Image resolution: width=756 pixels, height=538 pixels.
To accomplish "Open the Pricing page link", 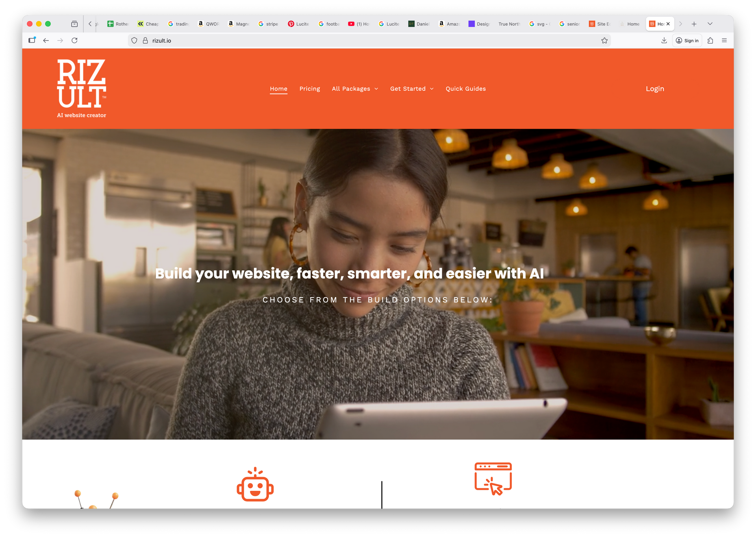I will pyautogui.click(x=310, y=89).
